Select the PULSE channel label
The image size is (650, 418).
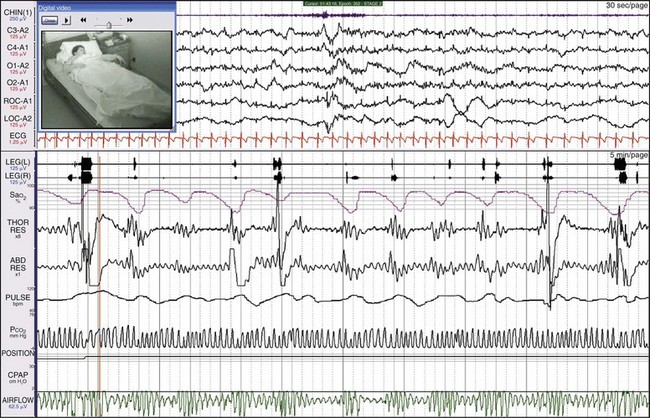19,298
